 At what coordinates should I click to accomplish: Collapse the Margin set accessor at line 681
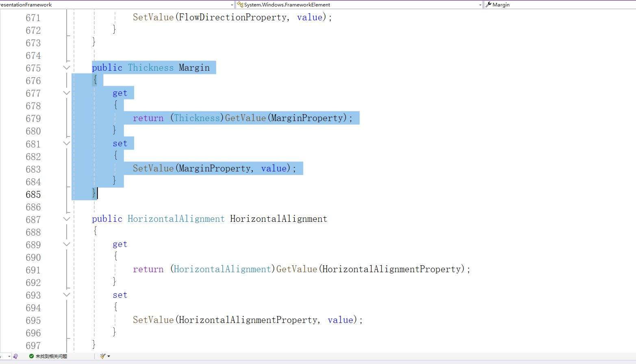coord(67,143)
